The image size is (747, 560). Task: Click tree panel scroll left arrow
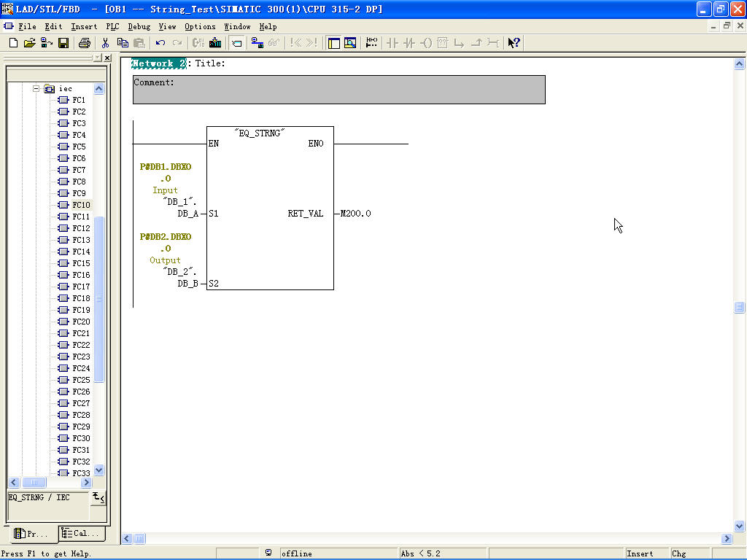[14, 483]
